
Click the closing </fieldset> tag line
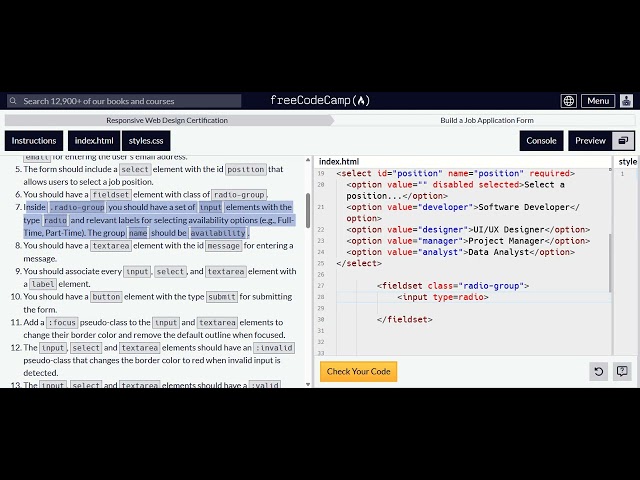[x=404, y=320]
